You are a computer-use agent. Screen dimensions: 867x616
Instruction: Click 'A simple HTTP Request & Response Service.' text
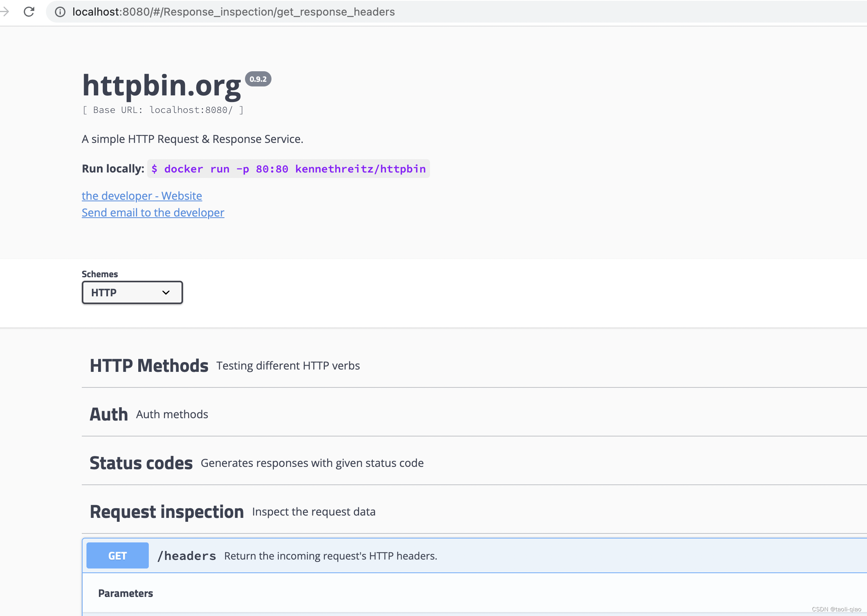coord(192,139)
